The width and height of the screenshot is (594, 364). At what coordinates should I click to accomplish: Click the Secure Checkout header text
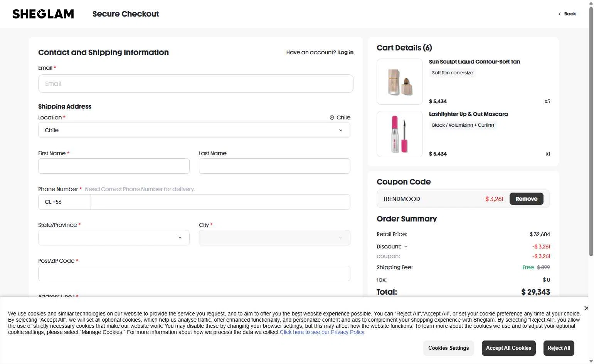tap(126, 14)
